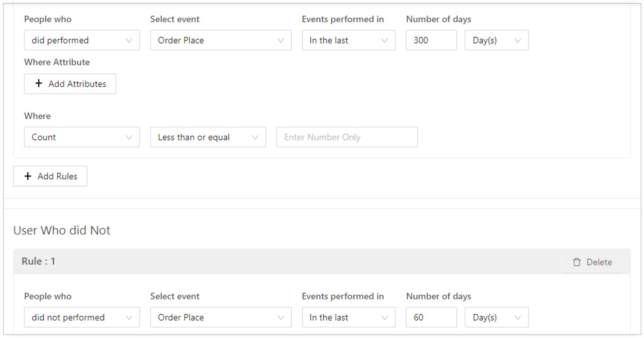
Task: Click the plus icon on Add Rules
Action: pyautogui.click(x=28, y=176)
